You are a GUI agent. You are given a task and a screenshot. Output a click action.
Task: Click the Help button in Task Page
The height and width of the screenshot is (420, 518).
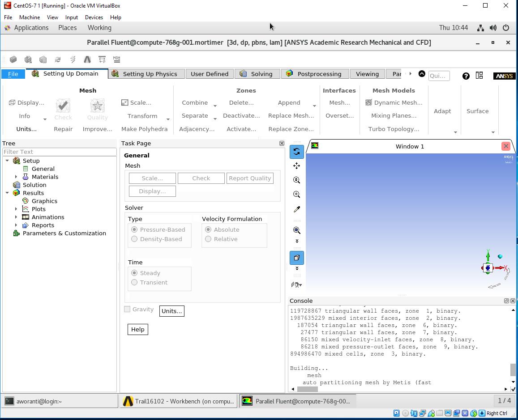tap(138, 329)
